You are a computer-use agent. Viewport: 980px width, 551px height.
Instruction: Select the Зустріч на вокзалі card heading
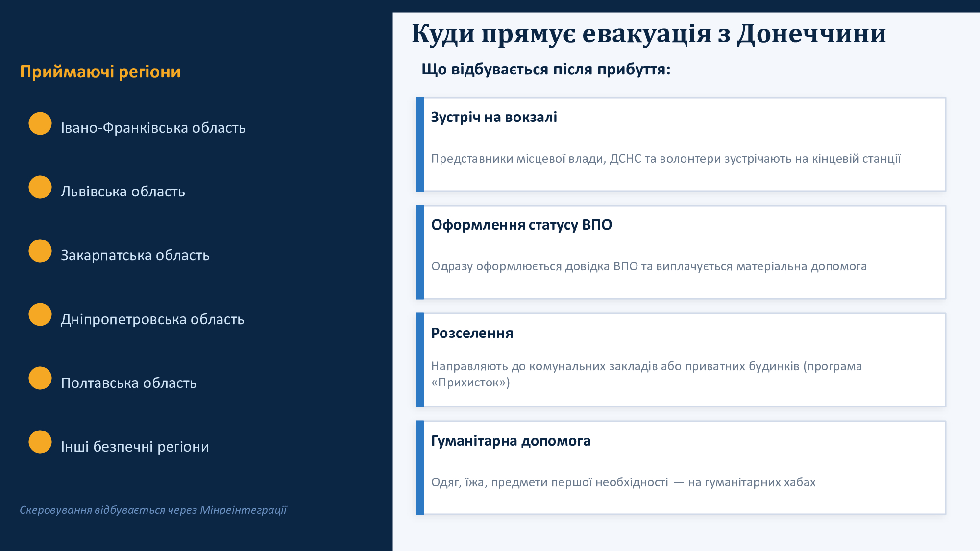(x=493, y=117)
